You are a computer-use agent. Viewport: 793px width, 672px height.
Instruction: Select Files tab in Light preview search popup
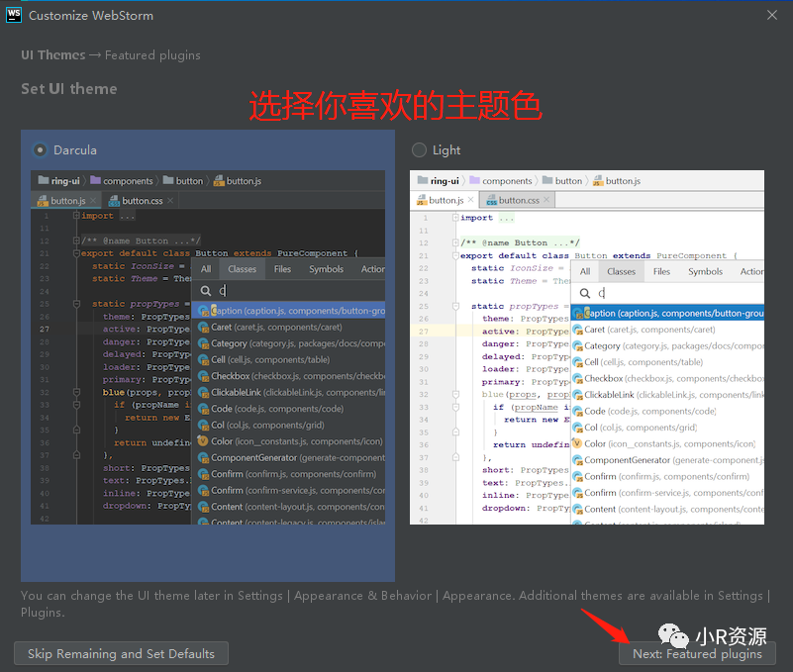pos(661,271)
